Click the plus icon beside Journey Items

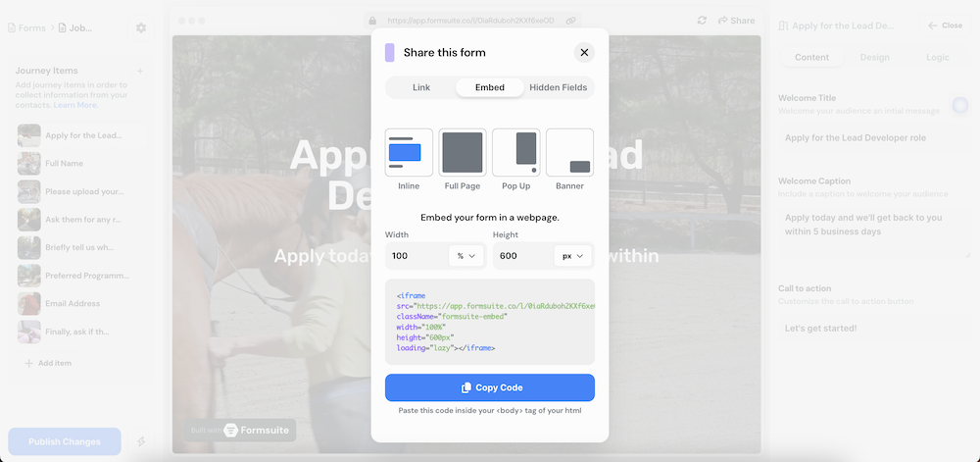pyautogui.click(x=140, y=71)
